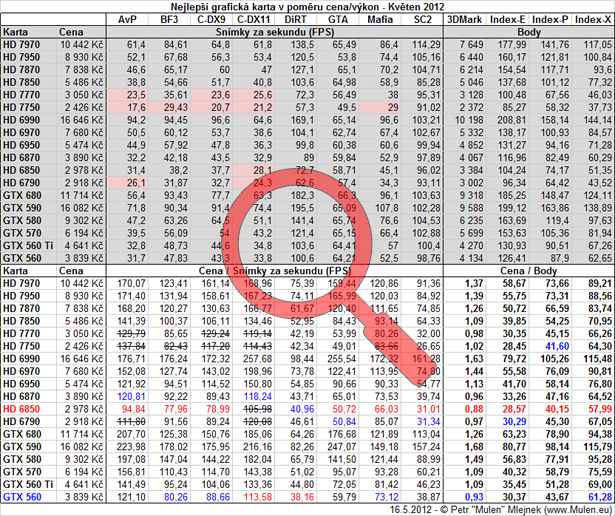Select the C-DX11 column header
Viewport: 615px width, 516px height.
tap(254, 20)
